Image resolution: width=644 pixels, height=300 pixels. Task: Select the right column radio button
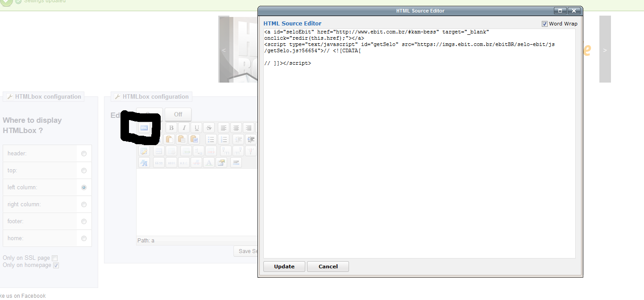pyautogui.click(x=84, y=204)
